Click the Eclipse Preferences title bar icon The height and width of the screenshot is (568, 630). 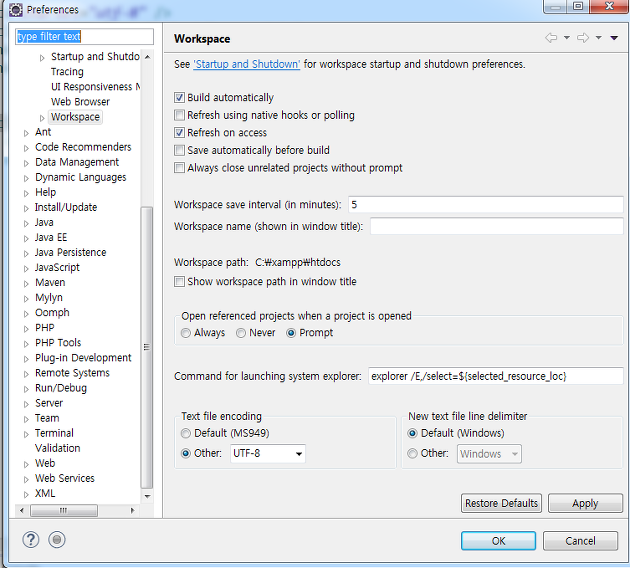coord(16,10)
